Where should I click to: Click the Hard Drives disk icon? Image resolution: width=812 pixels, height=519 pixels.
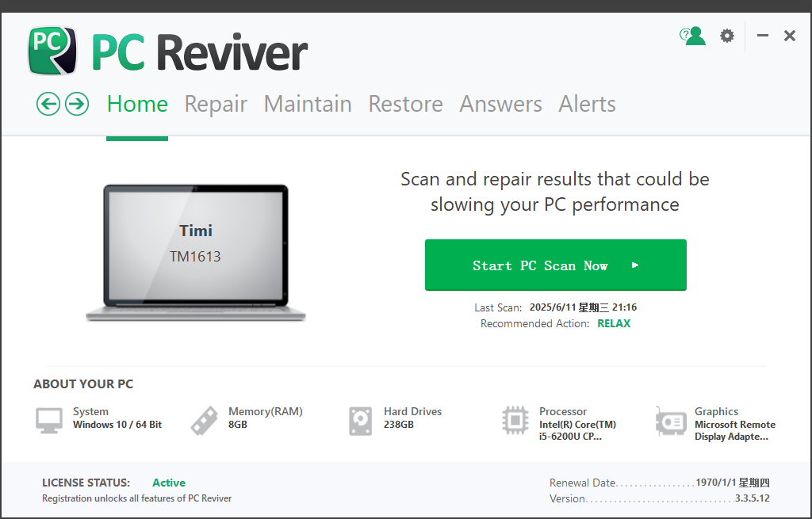[x=361, y=421]
